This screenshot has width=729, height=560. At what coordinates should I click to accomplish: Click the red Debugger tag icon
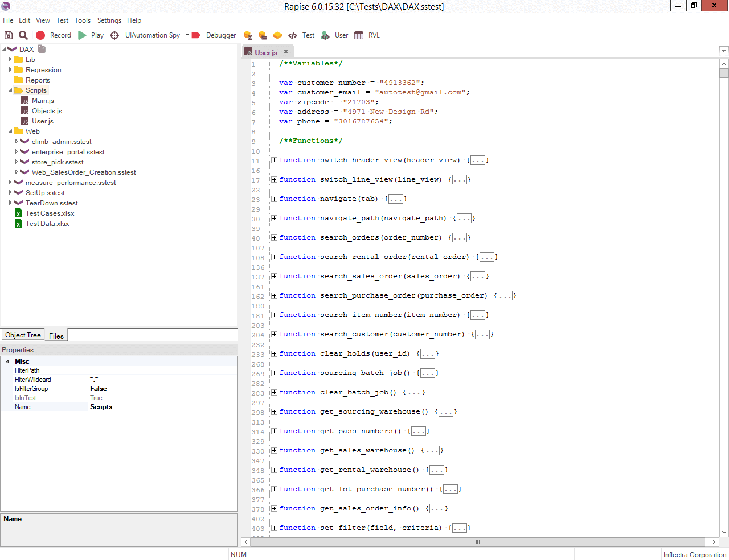pyautogui.click(x=196, y=35)
